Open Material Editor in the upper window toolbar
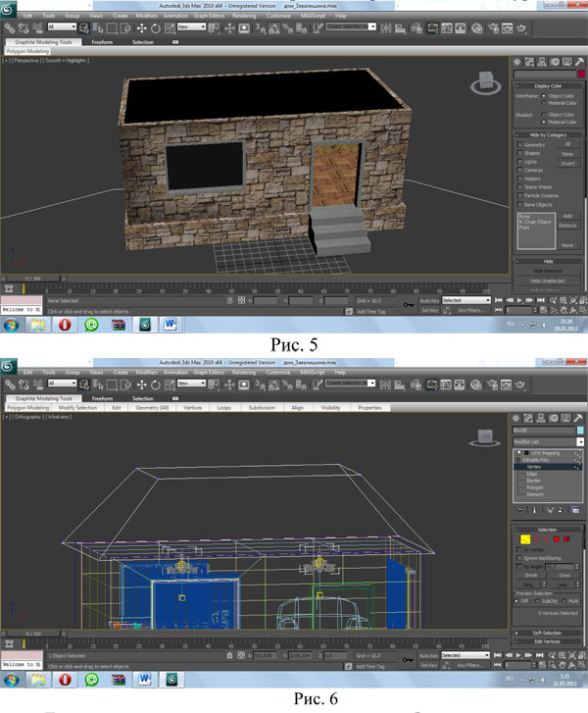588x713 pixels. (476, 28)
